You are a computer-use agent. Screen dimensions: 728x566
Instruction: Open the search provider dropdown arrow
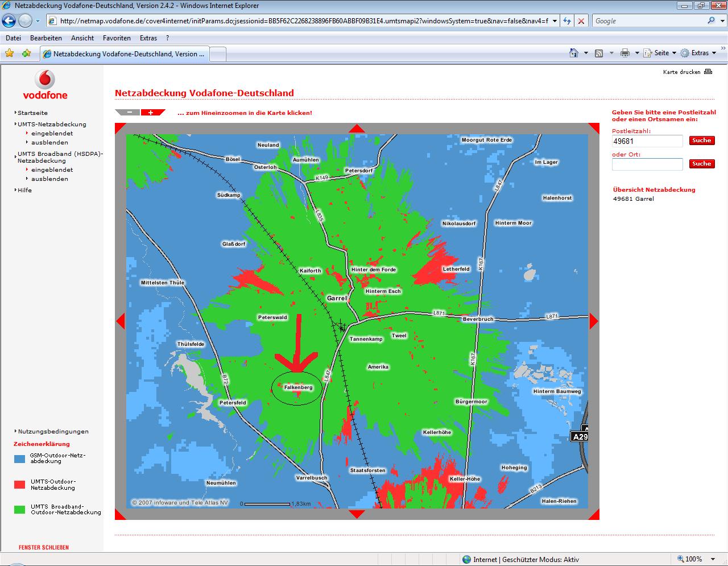pos(722,20)
